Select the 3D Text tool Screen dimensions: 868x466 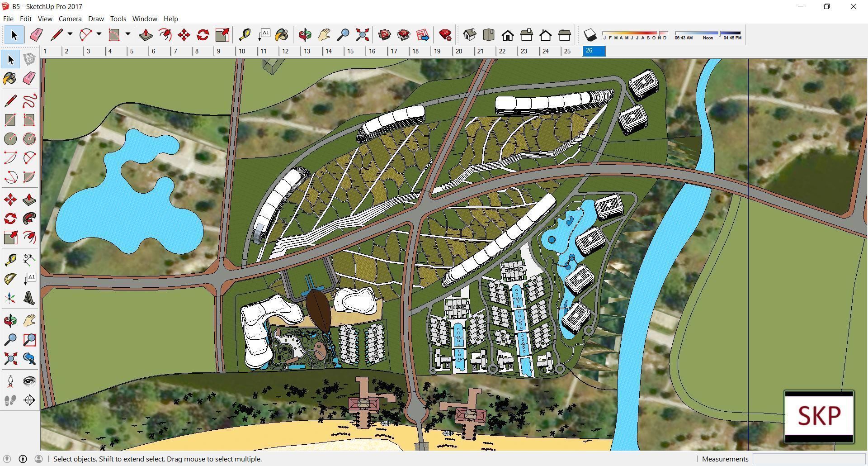29,297
